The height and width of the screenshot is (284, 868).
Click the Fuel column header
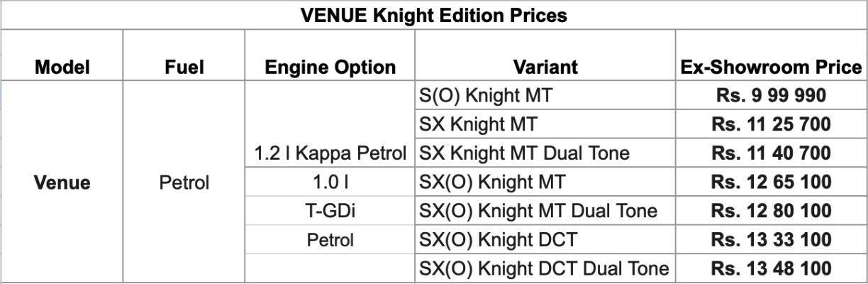(x=181, y=68)
